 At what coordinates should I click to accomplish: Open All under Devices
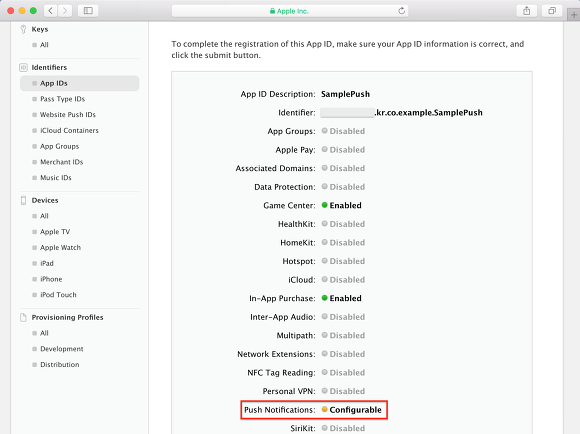[x=44, y=216]
